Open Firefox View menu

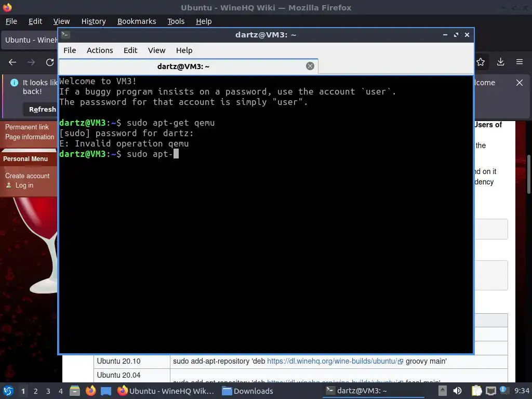coord(61,21)
